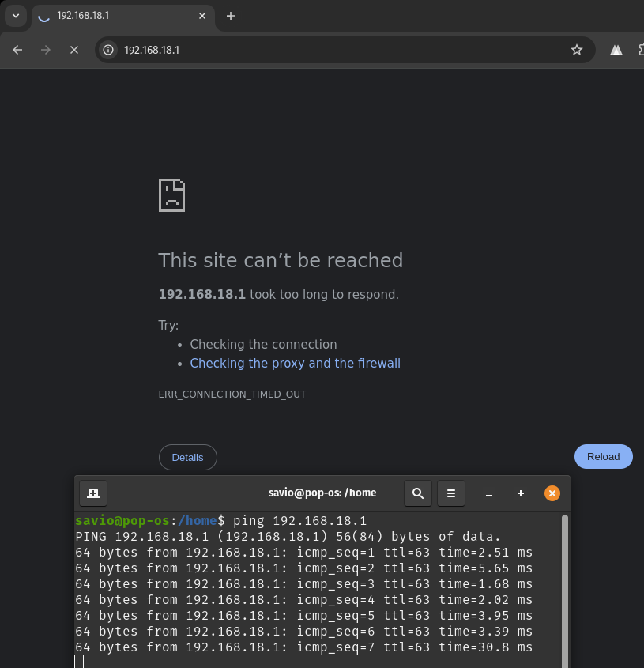Click the 'took too long to respond' message
Viewport: 644px width, 668px height.
(324, 294)
